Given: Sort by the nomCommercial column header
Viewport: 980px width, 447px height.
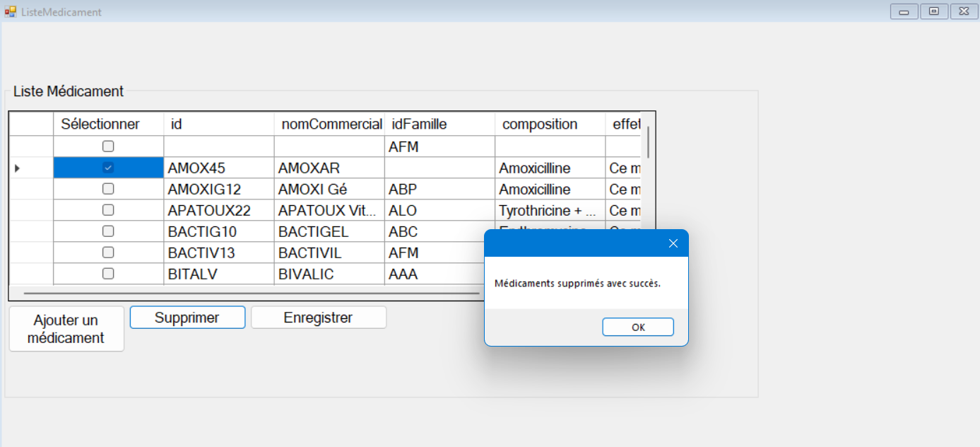Looking at the screenshot, I should [331, 124].
